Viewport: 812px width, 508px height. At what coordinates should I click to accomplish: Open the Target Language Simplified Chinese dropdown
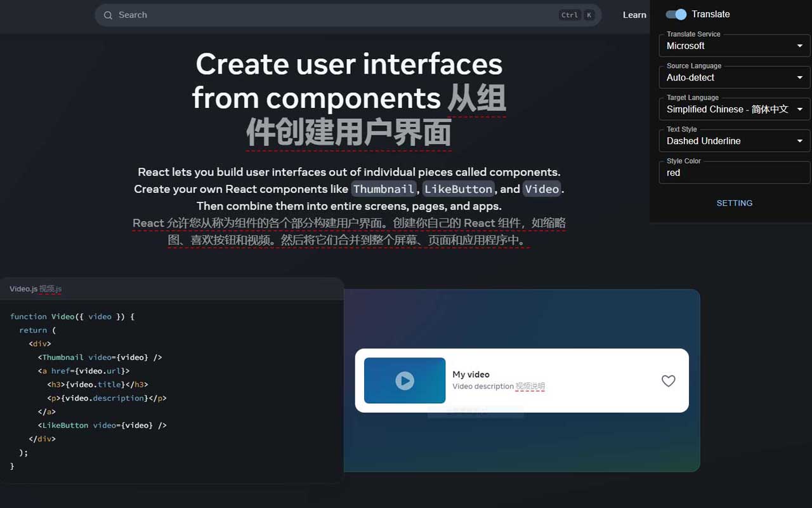tap(734, 109)
